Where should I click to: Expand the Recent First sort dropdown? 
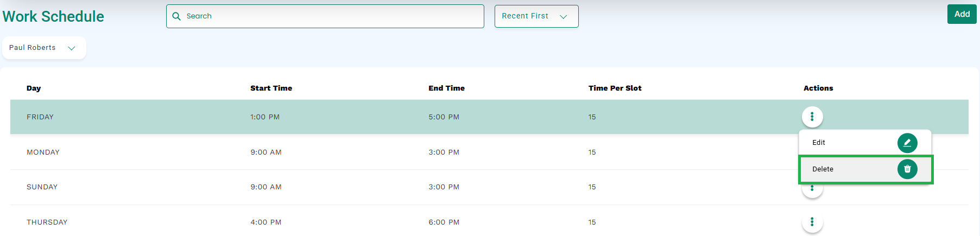pos(536,16)
